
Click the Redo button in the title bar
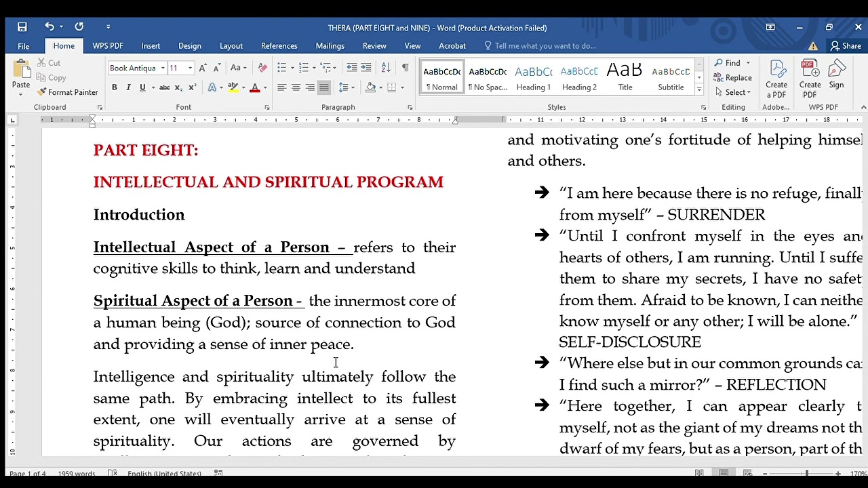(x=79, y=27)
